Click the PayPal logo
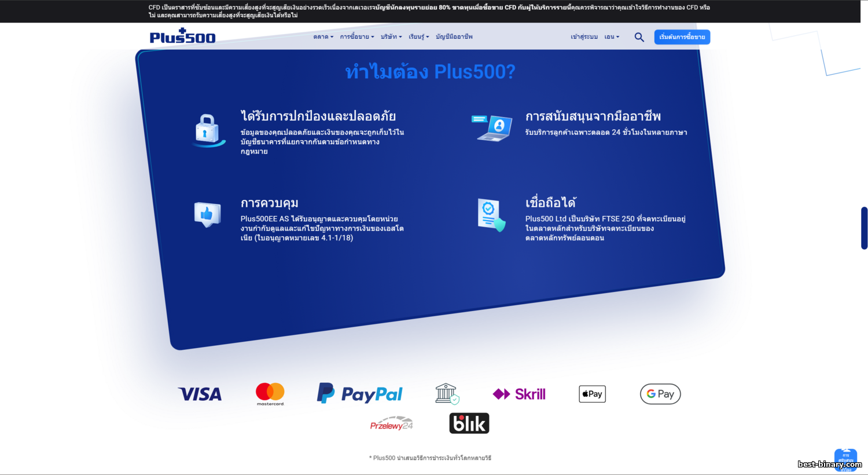 coord(359,394)
